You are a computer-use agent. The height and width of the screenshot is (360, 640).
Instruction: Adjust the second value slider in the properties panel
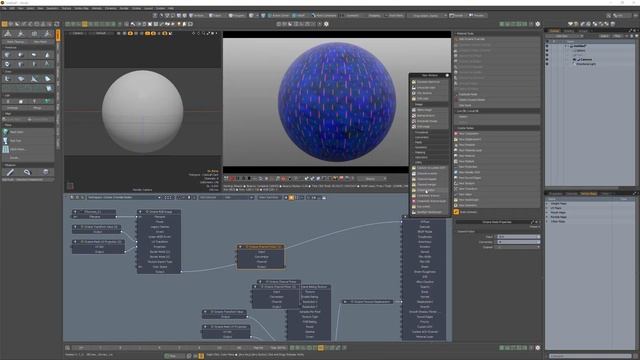point(518,242)
